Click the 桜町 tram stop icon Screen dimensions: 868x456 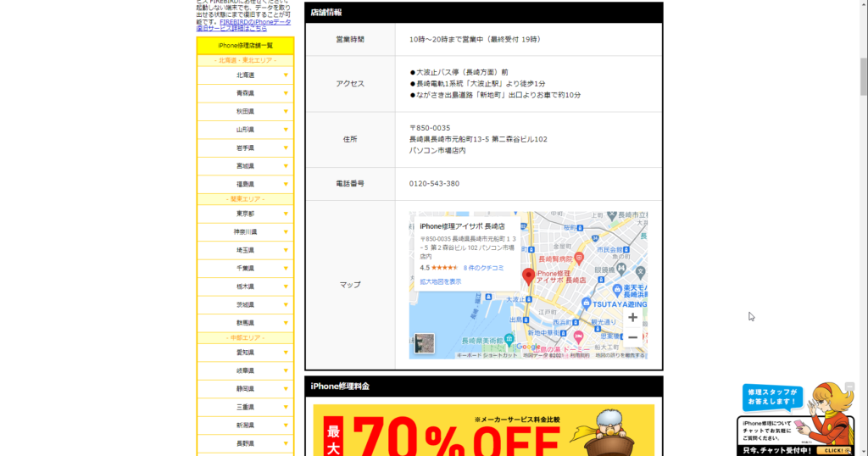[580, 227]
